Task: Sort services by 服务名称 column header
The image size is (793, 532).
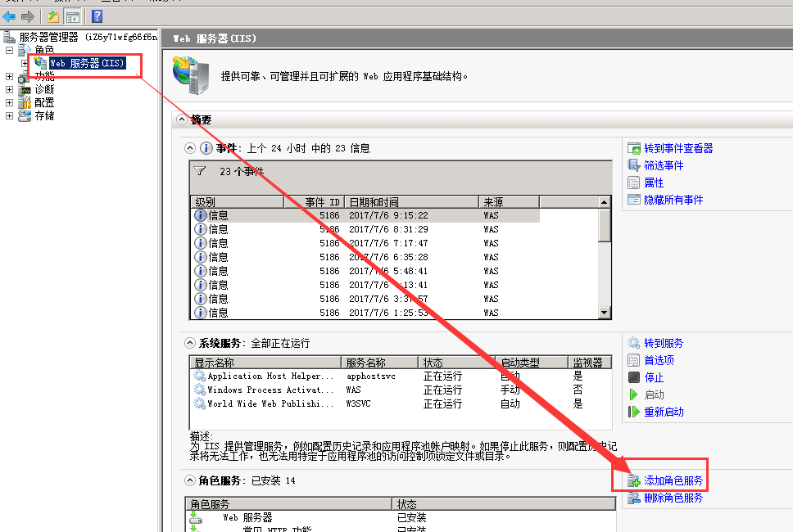Action: click(380, 363)
